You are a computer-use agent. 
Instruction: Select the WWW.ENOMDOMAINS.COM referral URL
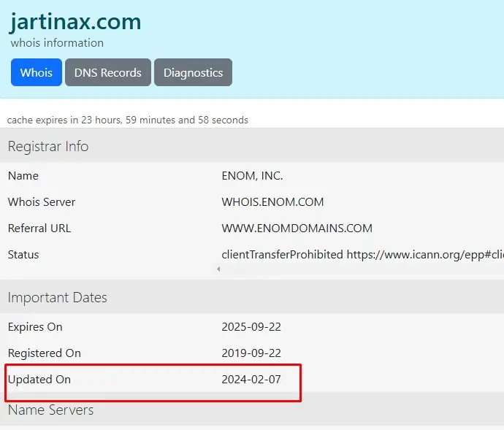pos(297,229)
